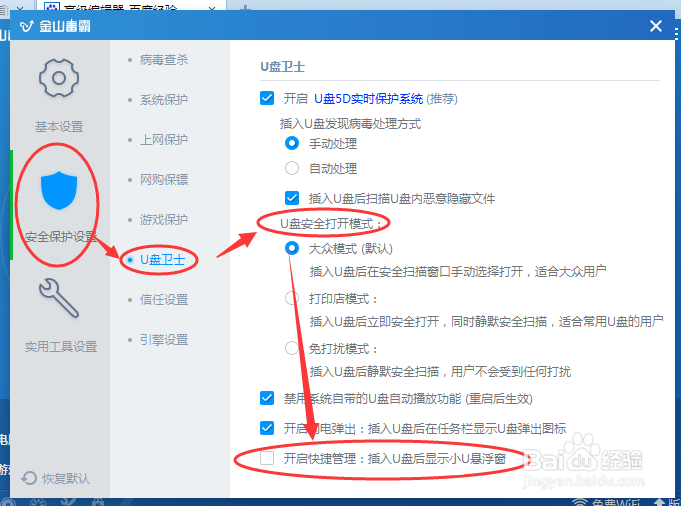Click the 金山毒霸 logo icon
Screen dimensions: 681x506
tap(26, 26)
